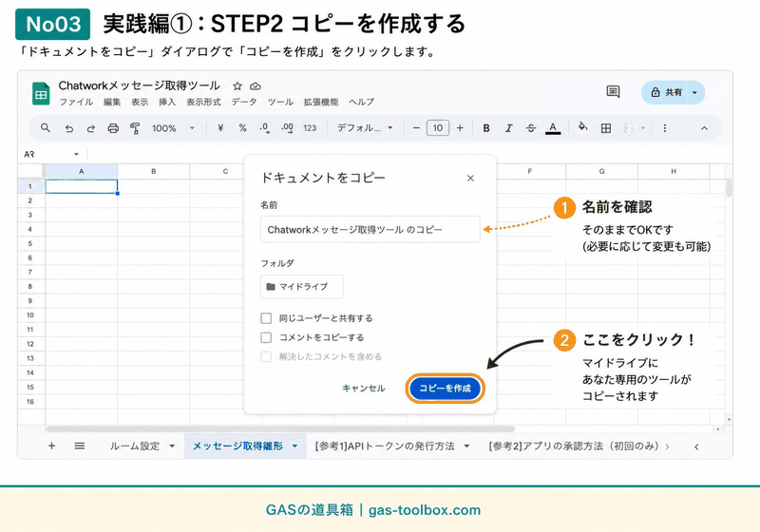Open the ツール menu
The height and width of the screenshot is (532, 760).
[x=280, y=103]
